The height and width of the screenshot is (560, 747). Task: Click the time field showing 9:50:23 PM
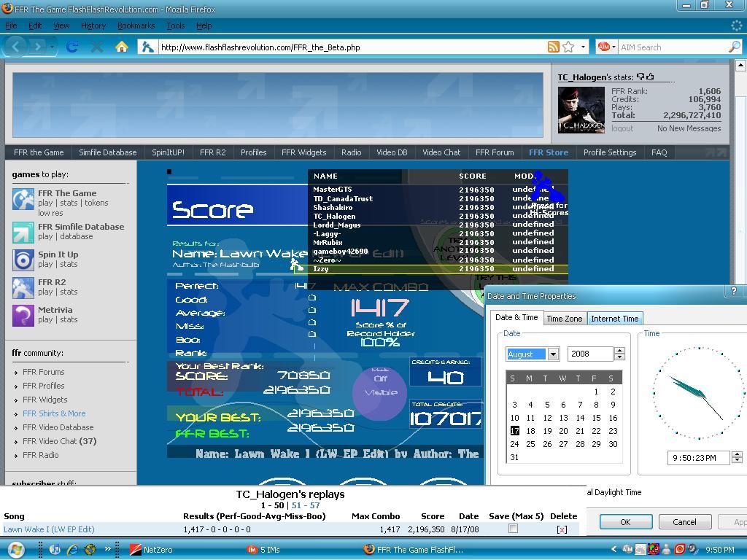698,458
